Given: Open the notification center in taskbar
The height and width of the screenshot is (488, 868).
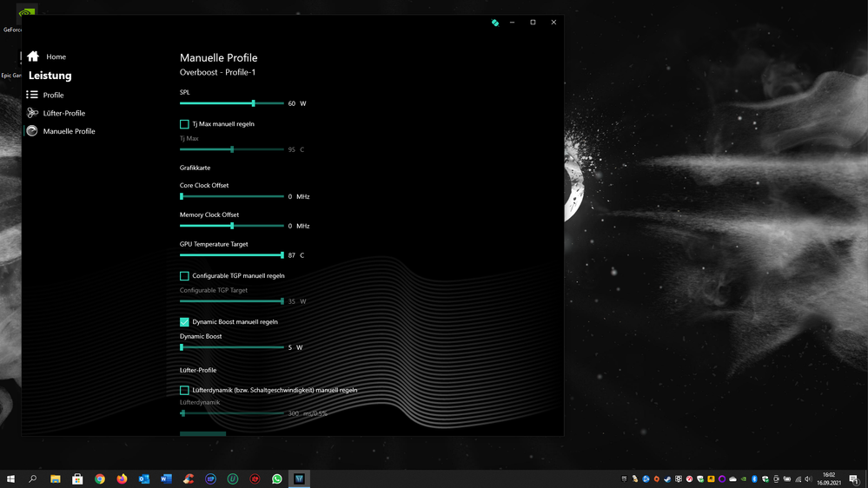Looking at the screenshot, I should (854, 478).
